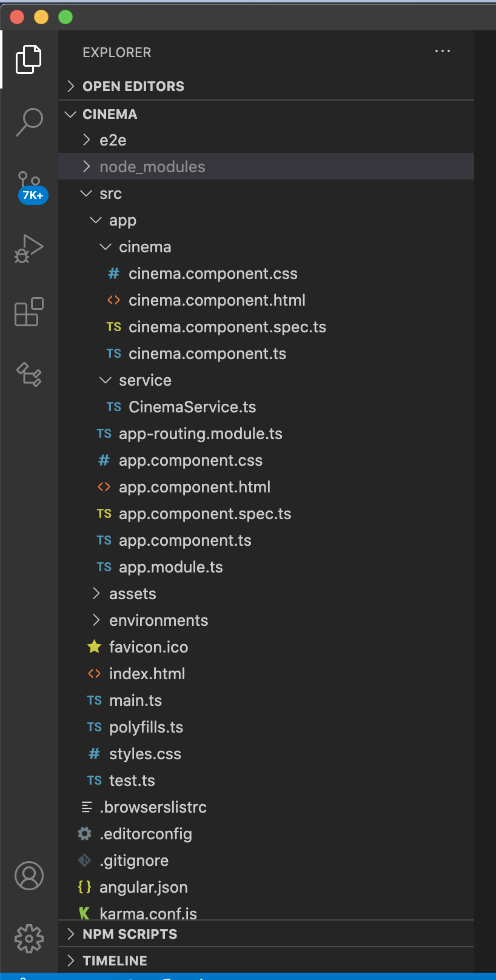Screen dimensions: 496x980
Task: Expand the node_modules folder
Action: coord(152,167)
